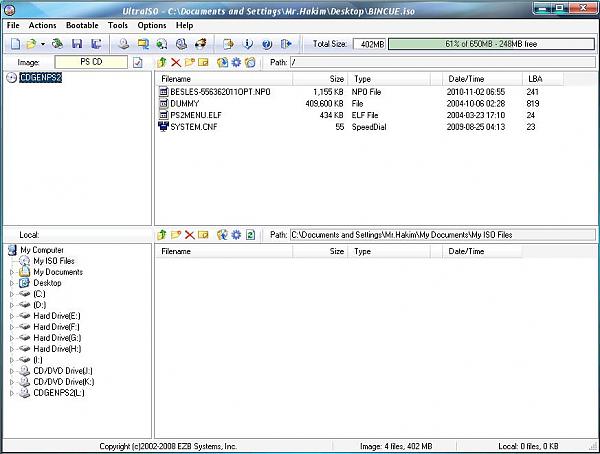Click the green refresh icon in Local pane

250,235
